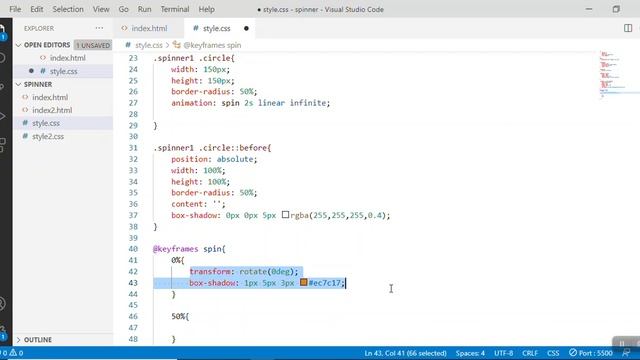Click the CSS hash icon beside style2.css
This screenshot has width=640, height=360.
tap(25, 136)
